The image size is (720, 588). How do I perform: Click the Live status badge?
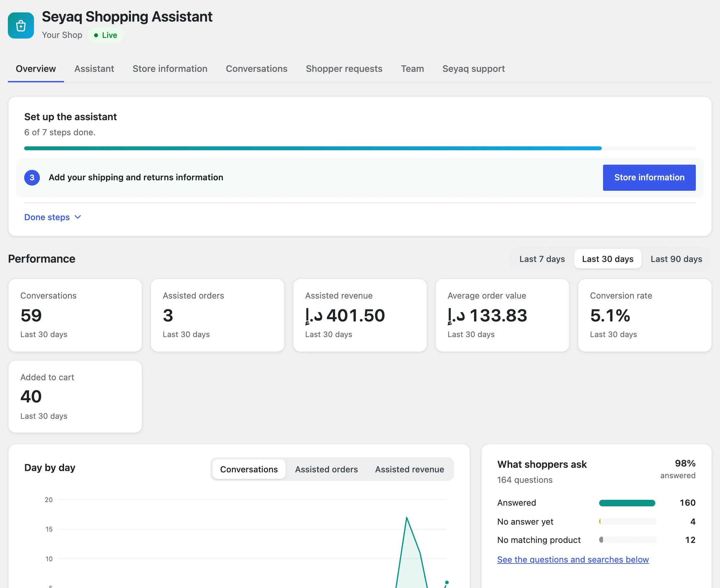(105, 35)
